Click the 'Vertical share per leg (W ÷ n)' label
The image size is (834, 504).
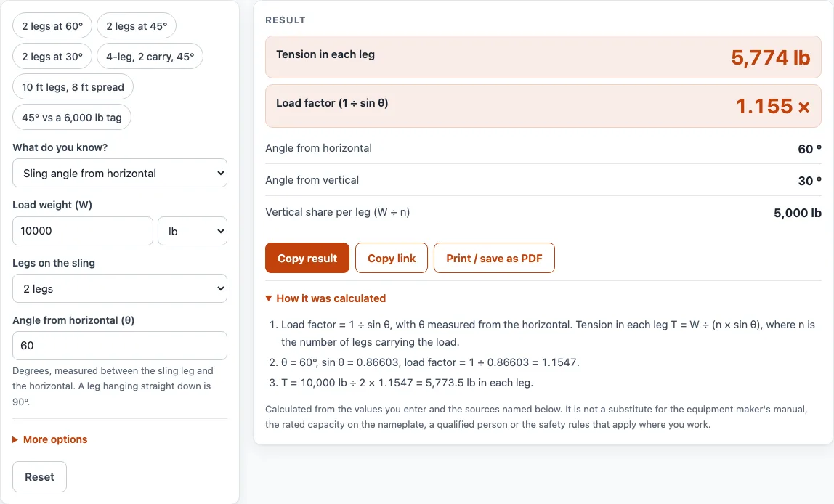click(337, 212)
